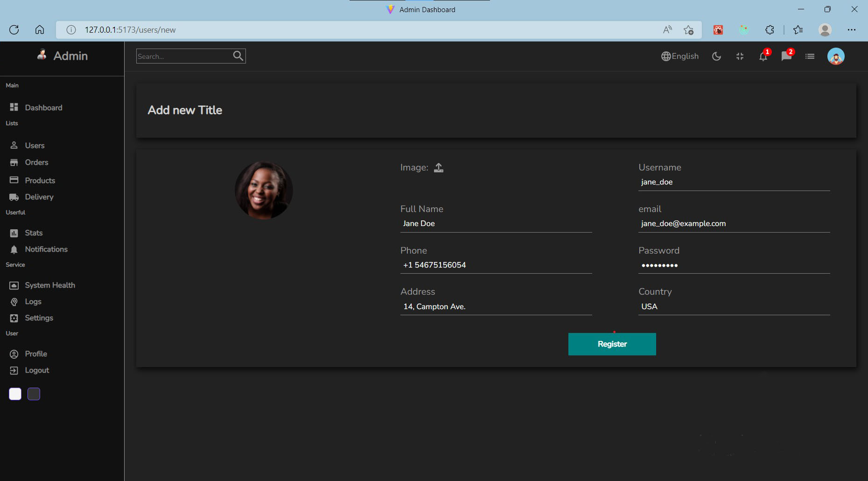The image size is (868, 481).
Task: Open browser extensions puzzle icon
Action: click(770, 30)
